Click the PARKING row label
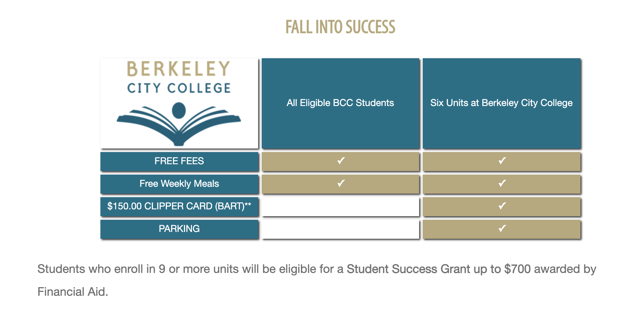The width and height of the screenshot is (644, 313). [179, 229]
